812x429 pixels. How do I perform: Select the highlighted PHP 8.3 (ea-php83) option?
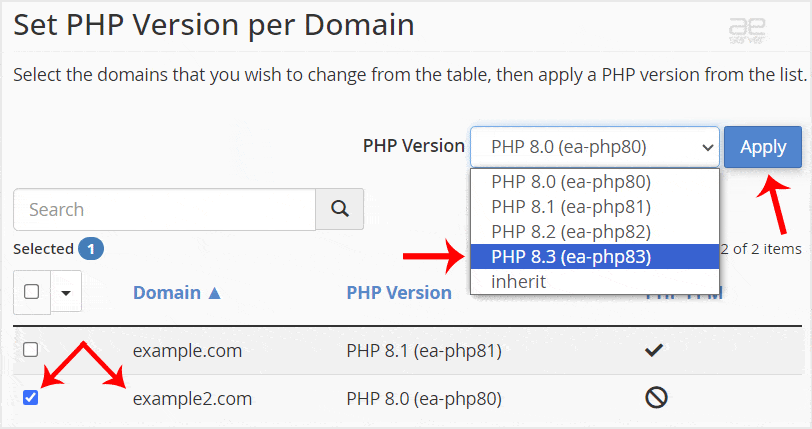[x=571, y=257]
